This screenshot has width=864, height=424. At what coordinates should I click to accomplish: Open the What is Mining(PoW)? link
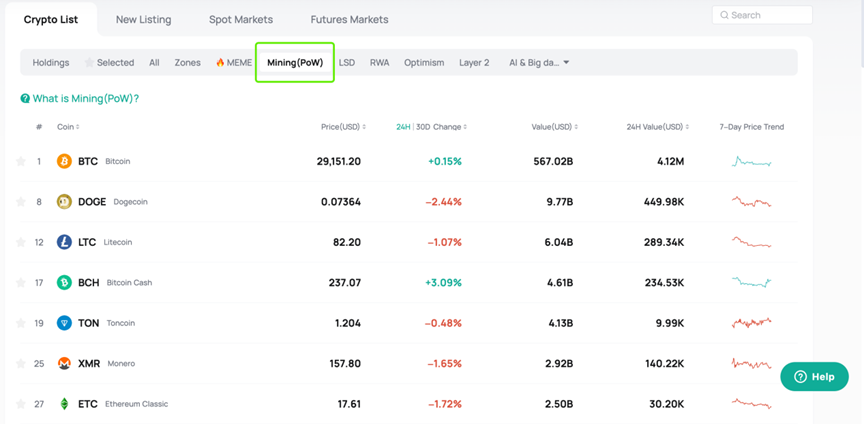(x=85, y=99)
